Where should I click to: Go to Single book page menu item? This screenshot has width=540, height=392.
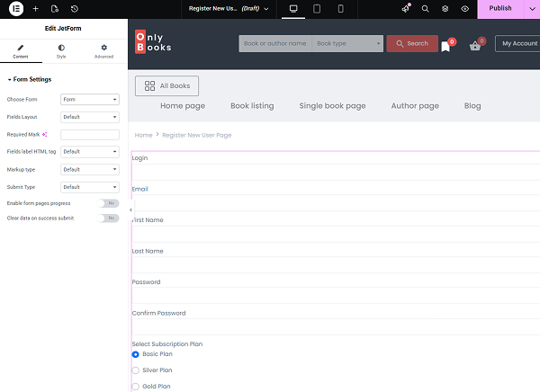click(332, 106)
